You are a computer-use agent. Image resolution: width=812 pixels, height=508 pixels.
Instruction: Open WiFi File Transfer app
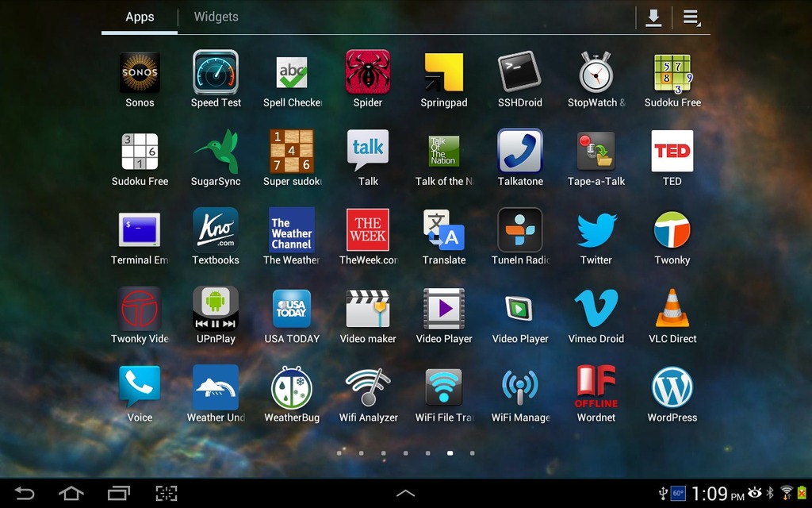point(444,395)
